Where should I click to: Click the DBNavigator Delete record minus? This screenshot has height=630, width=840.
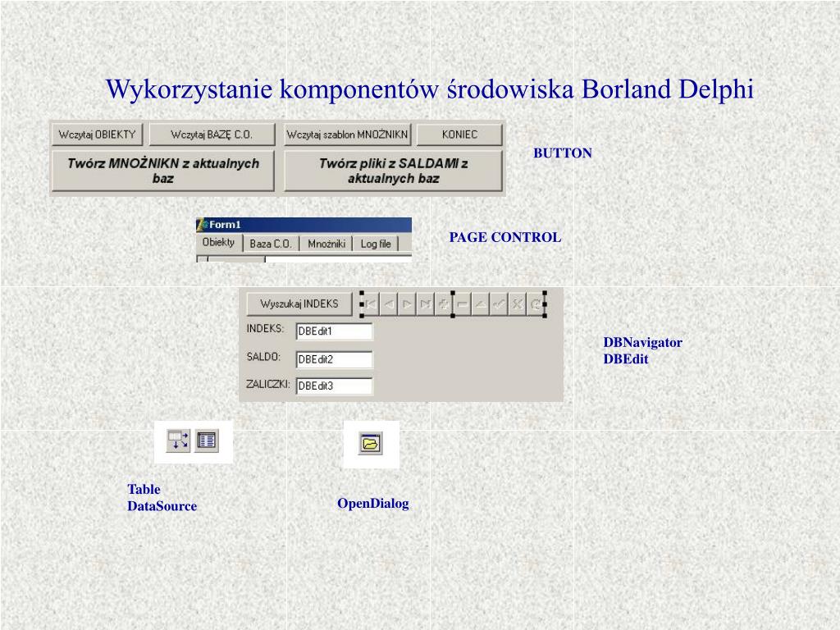point(463,304)
